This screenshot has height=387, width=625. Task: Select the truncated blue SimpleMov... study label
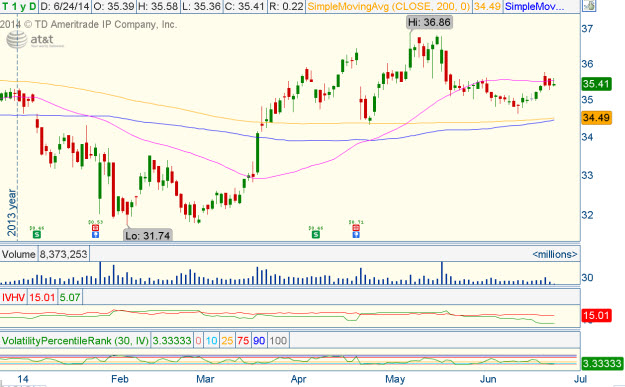click(x=535, y=6)
